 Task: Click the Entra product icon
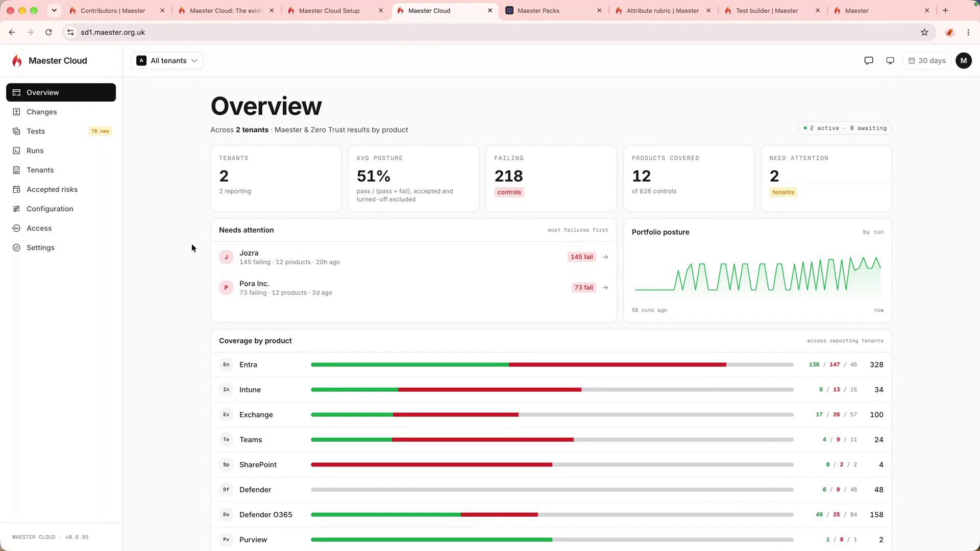[226, 365]
